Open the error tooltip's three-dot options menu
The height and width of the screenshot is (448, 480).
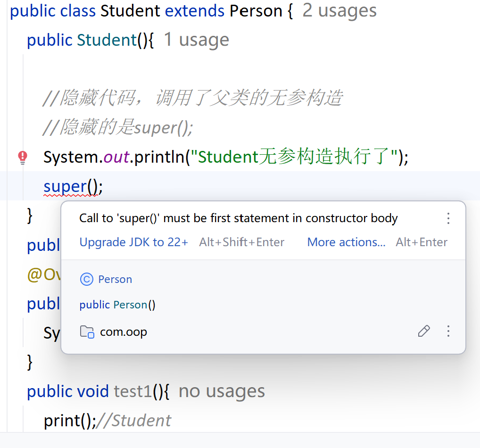tap(448, 218)
